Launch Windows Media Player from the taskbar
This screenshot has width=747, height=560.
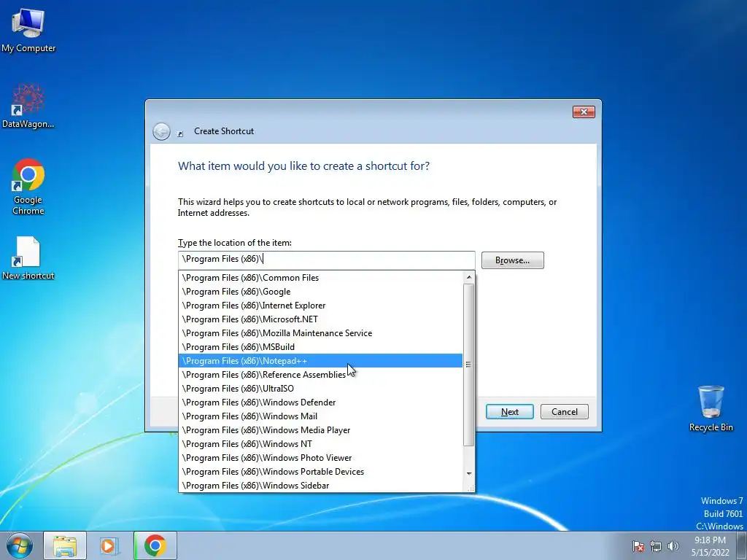pyautogui.click(x=109, y=545)
